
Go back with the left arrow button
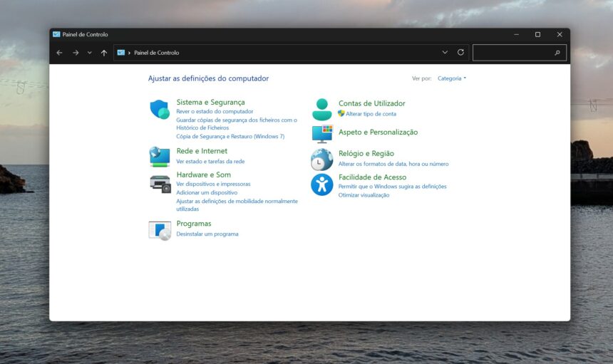click(x=59, y=53)
